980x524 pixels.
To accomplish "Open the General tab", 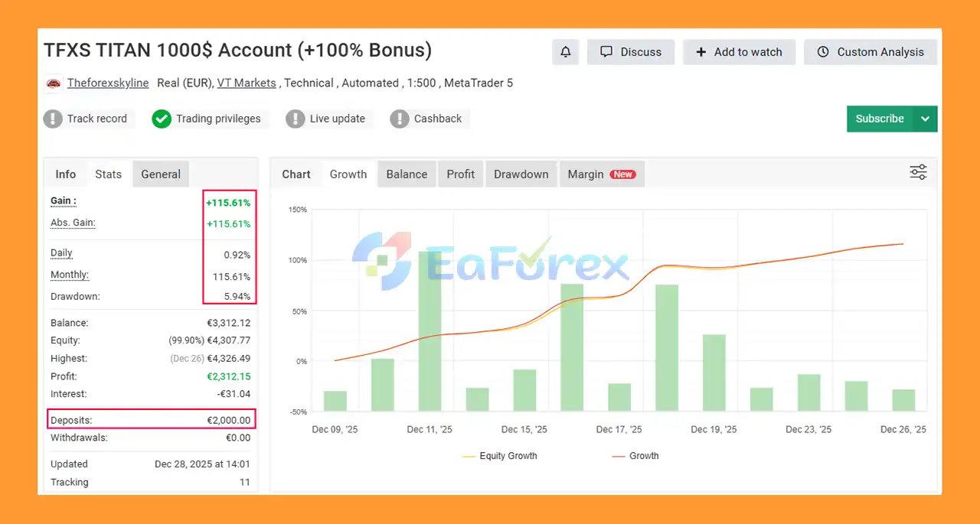I will 161,174.
